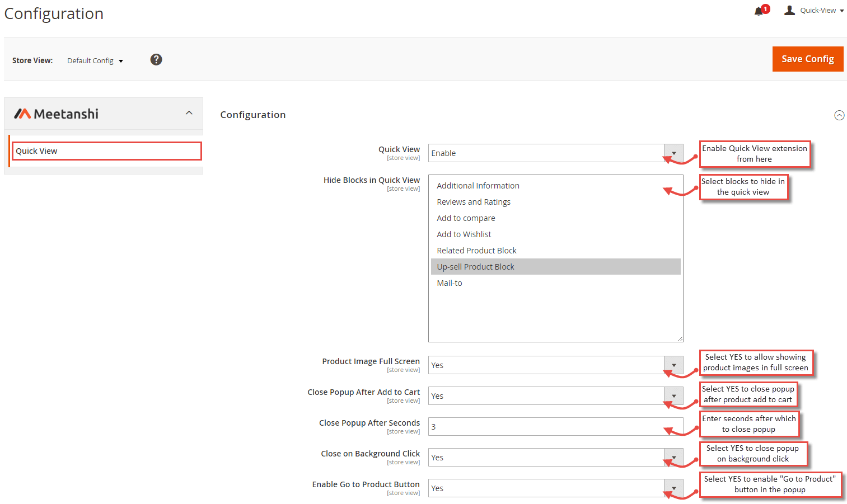The height and width of the screenshot is (504, 847).
Task: Collapse the Meetanshi panel
Action: point(189,111)
